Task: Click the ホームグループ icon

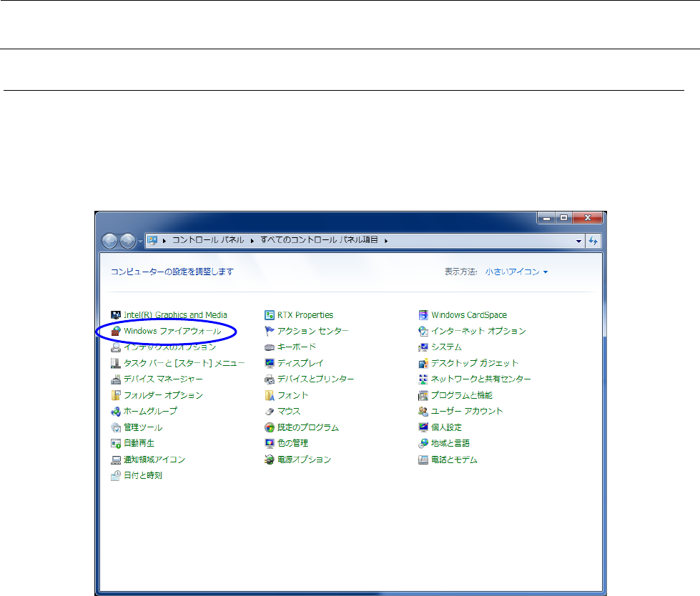Action: coord(116,412)
